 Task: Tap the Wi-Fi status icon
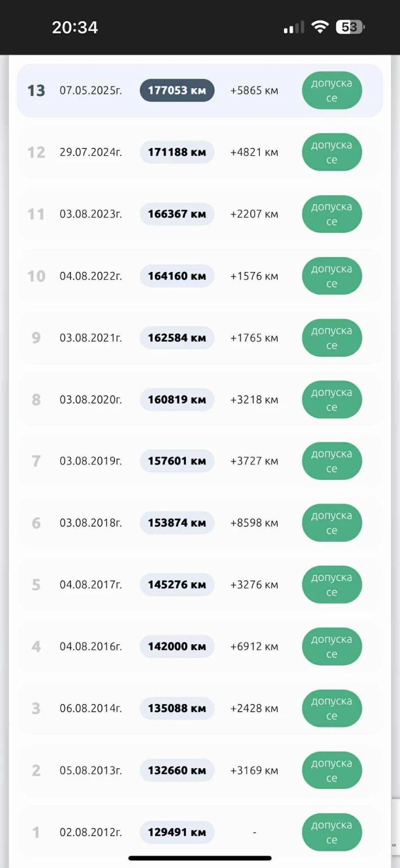(320, 27)
